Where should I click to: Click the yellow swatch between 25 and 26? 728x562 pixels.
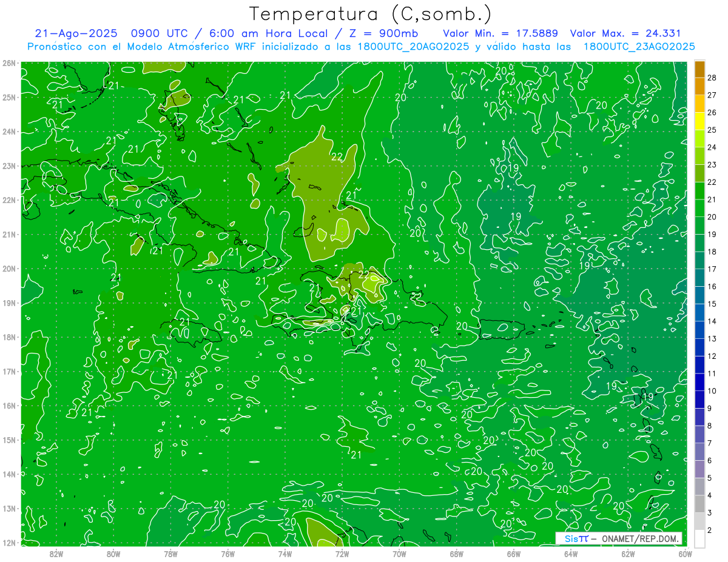[x=699, y=121]
